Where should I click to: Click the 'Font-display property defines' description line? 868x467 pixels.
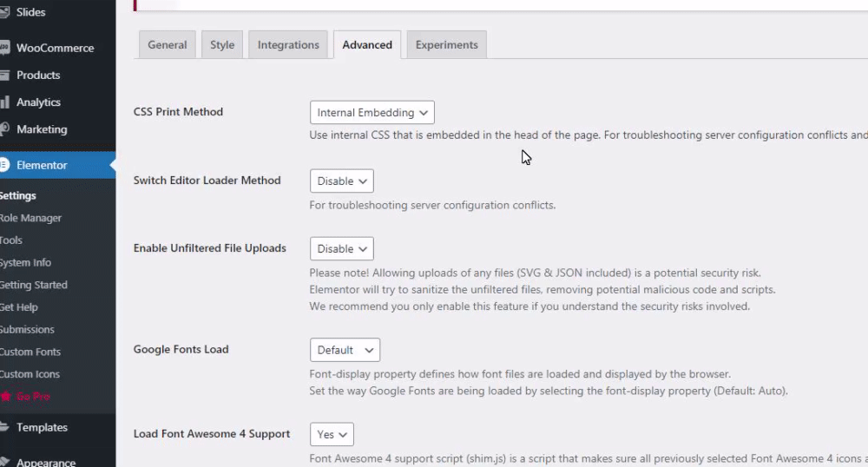520,374
